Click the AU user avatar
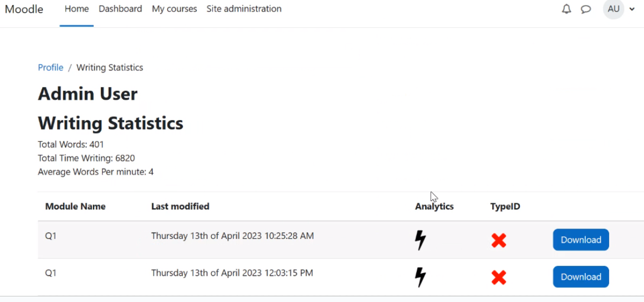The width and height of the screenshot is (644, 302). click(x=614, y=9)
